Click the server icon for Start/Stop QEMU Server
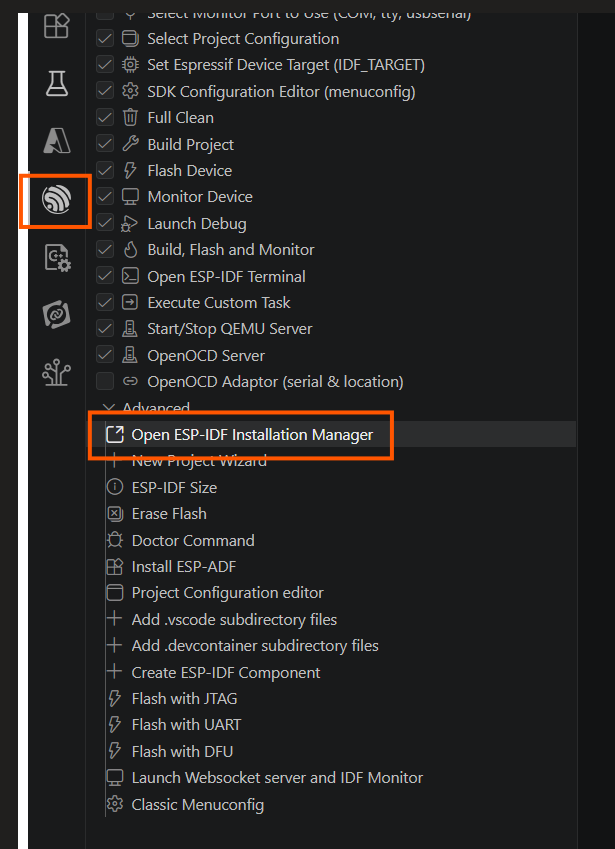The image size is (615, 849). 130,329
